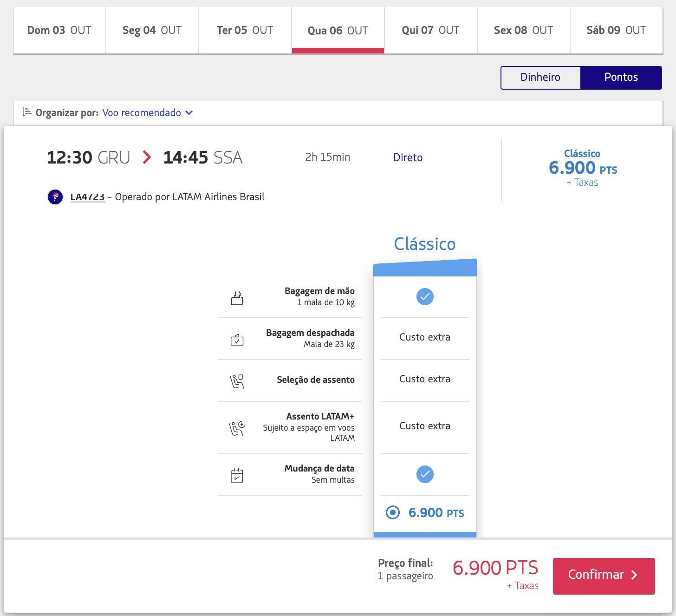Click the LATAM+ seat icon
The image size is (676, 616).
point(237,428)
